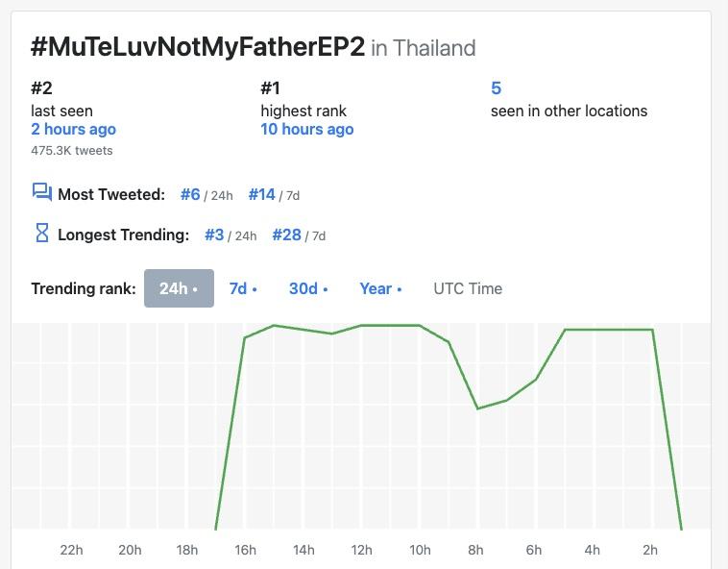Open Longest Trending #28 7d rank link
The image size is (728, 569).
tap(287, 235)
